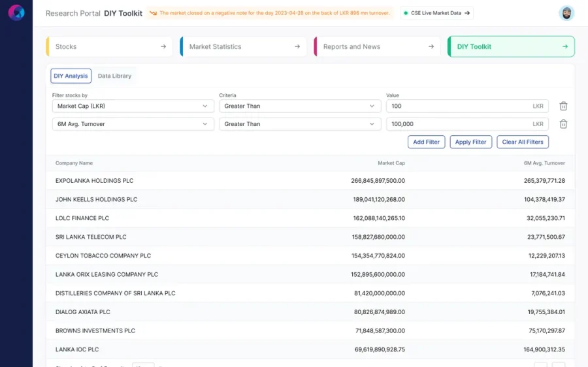Click the arrow on Market Statistics card
The height and width of the screenshot is (367, 588).
[x=297, y=46]
